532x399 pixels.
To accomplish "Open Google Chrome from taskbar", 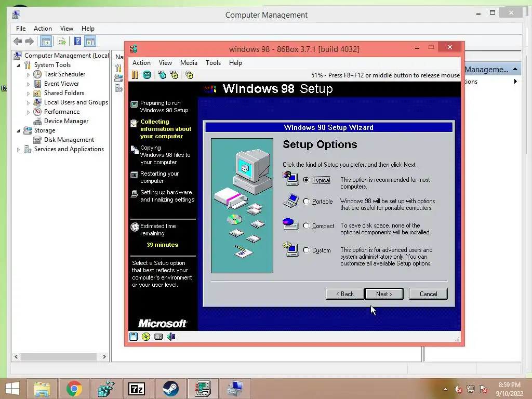I will click(x=74, y=389).
